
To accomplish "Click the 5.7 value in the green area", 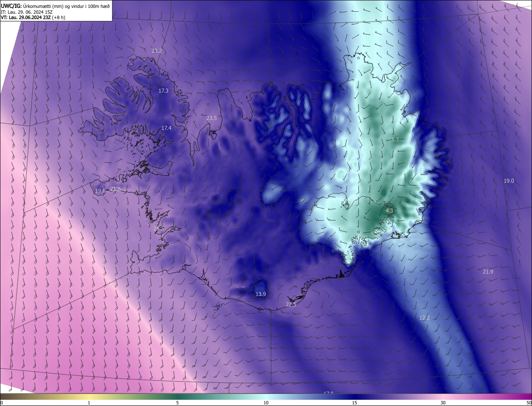I will click(x=395, y=140).
